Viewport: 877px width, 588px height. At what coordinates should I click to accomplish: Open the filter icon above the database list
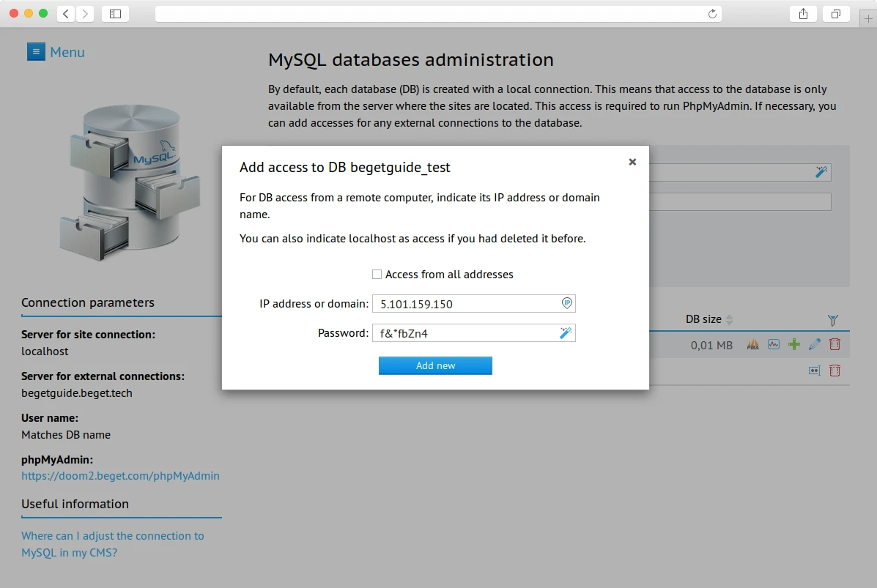coord(832,320)
